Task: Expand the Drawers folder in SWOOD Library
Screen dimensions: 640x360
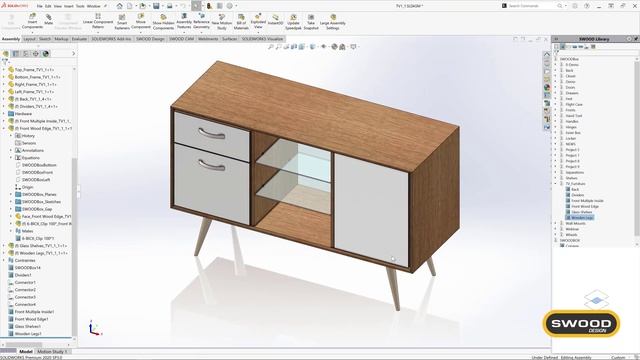Action: coord(556,93)
